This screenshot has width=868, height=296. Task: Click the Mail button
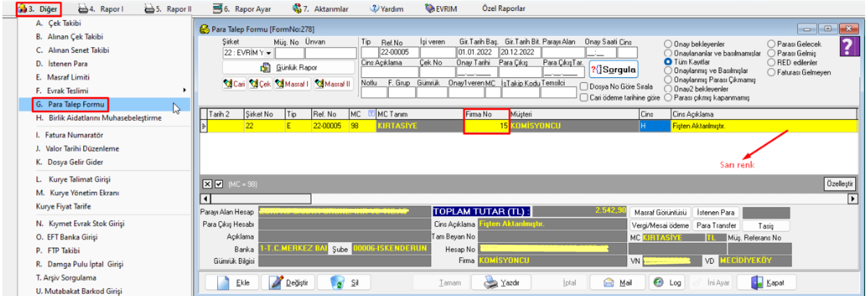click(x=618, y=283)
